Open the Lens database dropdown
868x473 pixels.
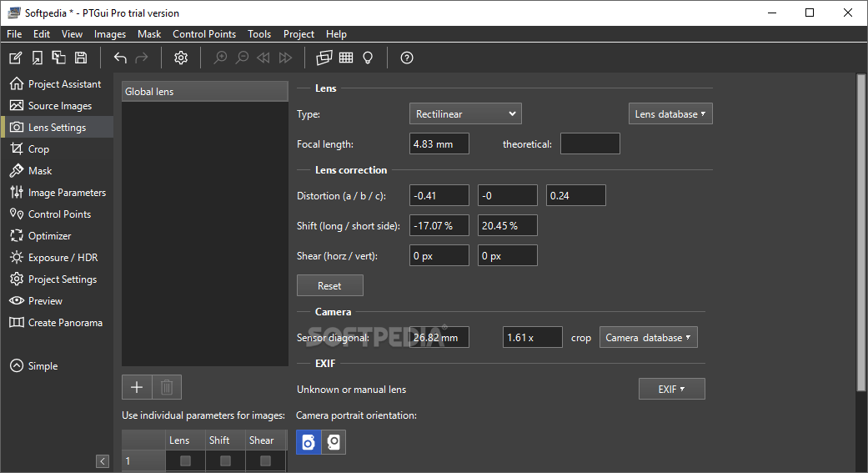[670, 114]
